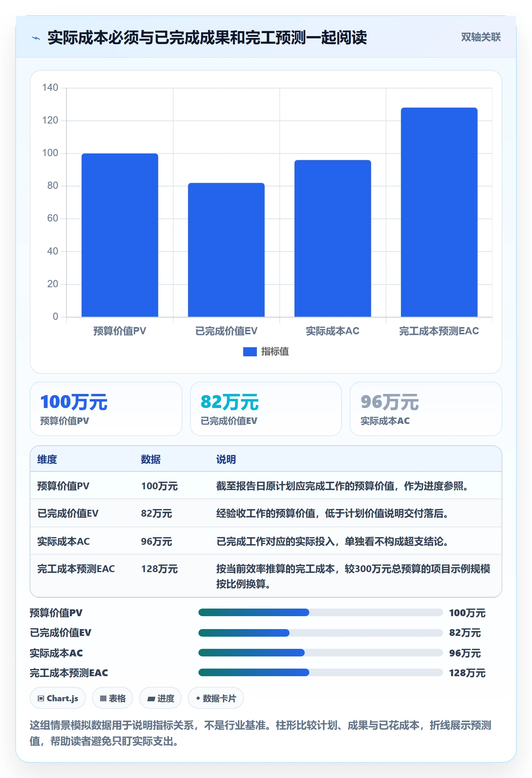Click the 指标值 legend label
Viewport: 532px width, 778px height.
click(275, 352)
